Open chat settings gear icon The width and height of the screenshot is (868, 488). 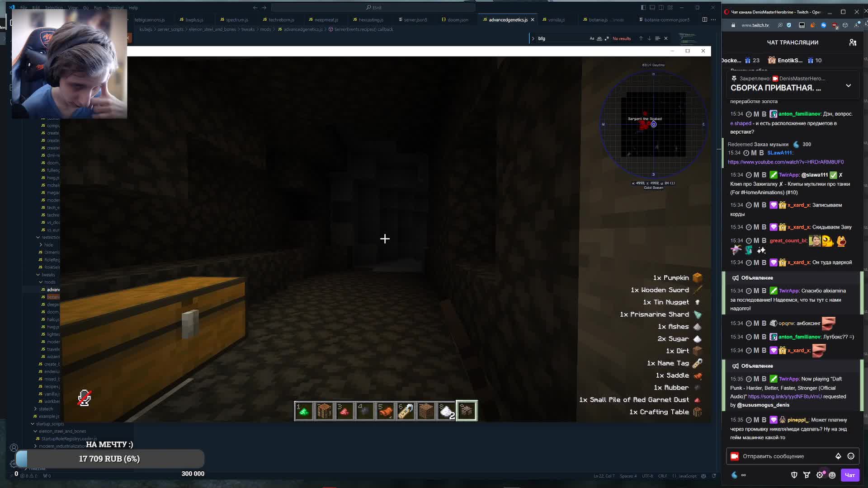pos(820,475)
